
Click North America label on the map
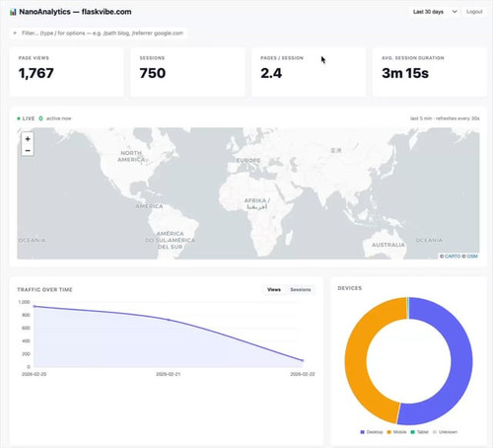click(131, 156)
